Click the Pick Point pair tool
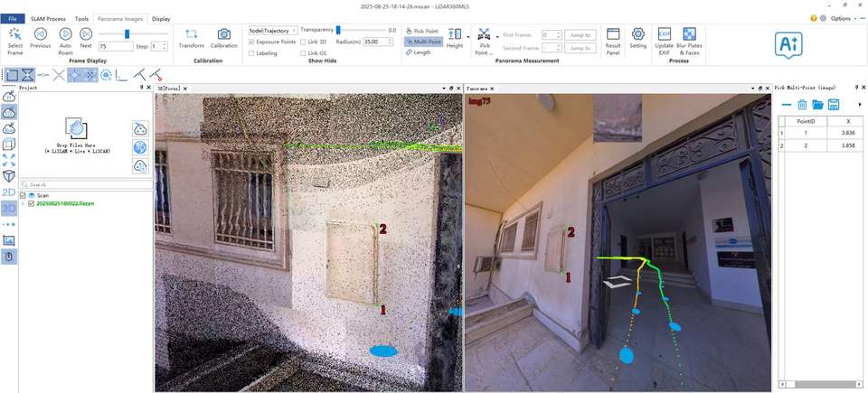The height and width of the screenshot is (393, 868). [x=485, y=41]
